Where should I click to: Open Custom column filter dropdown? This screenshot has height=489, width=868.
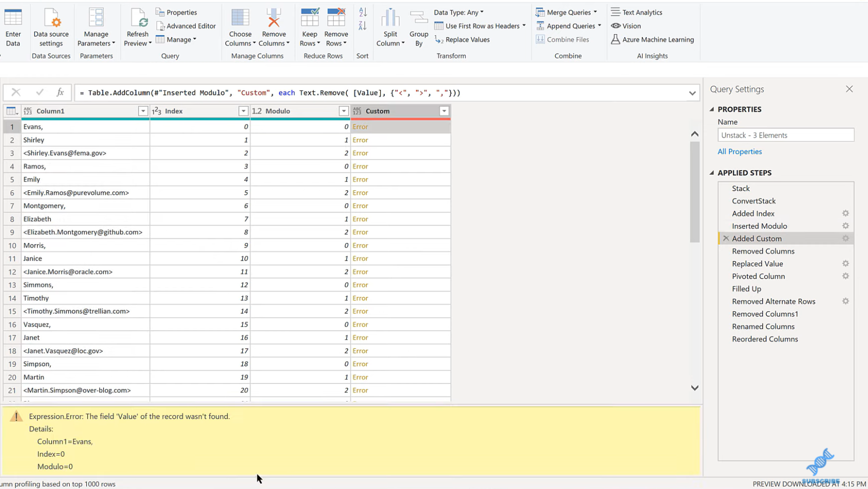444,111
